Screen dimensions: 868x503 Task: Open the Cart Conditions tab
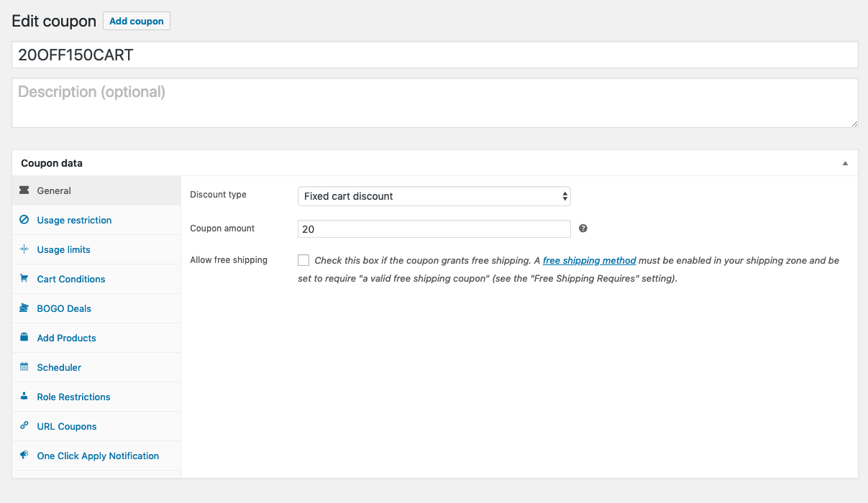click(x=70, y=279)
